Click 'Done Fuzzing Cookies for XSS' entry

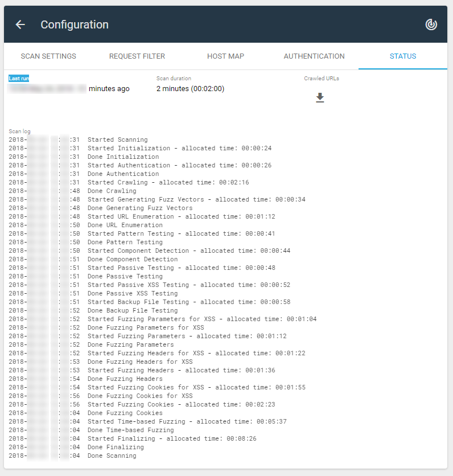click(140, 396)
